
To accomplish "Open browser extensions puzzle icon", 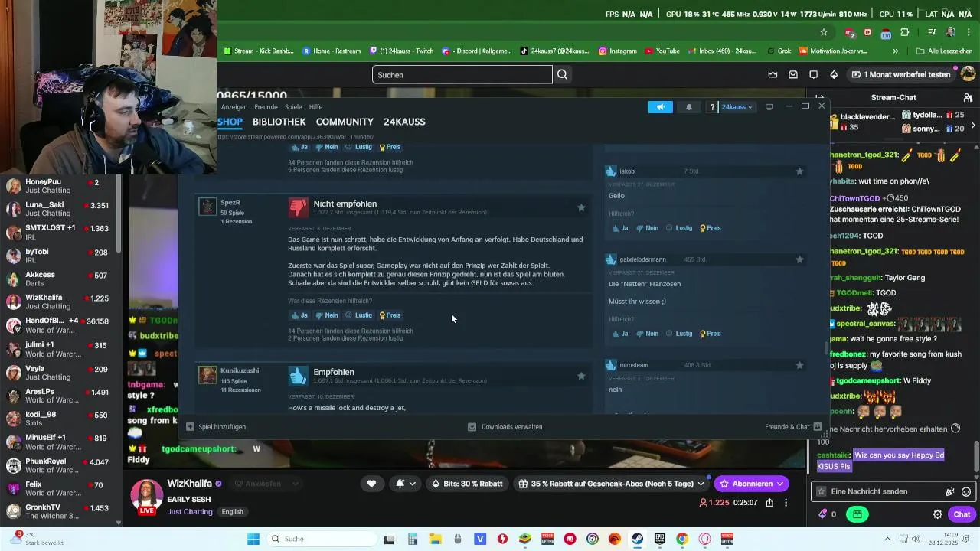I will [x=905, y=32].
